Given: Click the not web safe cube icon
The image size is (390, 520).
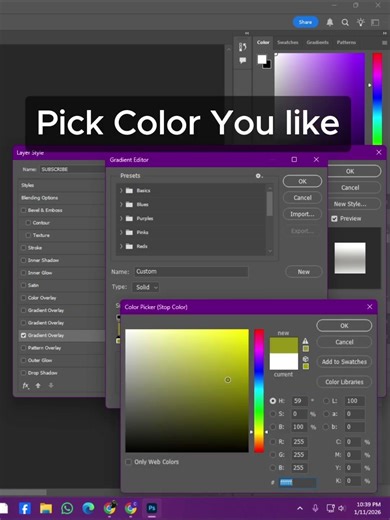Looking at the screenshot, I should 305,359.
